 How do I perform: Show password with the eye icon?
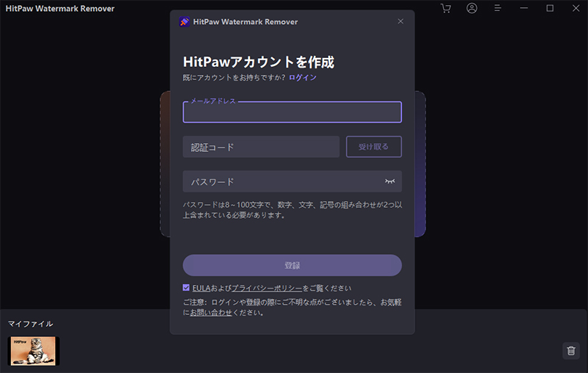pos(390,181)
